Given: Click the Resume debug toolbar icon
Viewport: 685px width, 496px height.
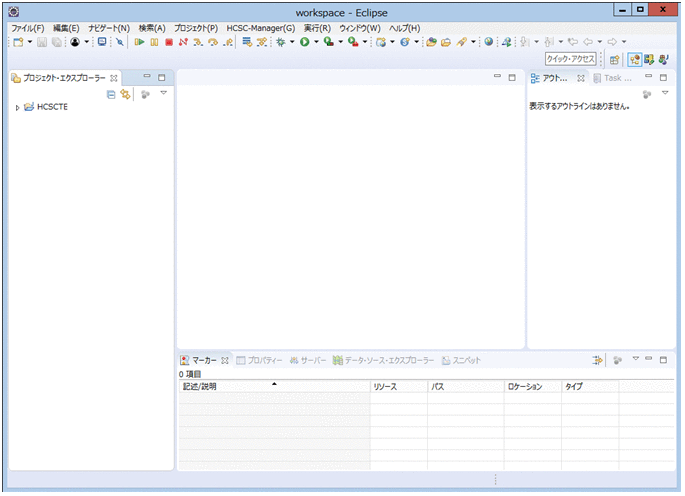Looking at the screenshot, I should point(139,42).
